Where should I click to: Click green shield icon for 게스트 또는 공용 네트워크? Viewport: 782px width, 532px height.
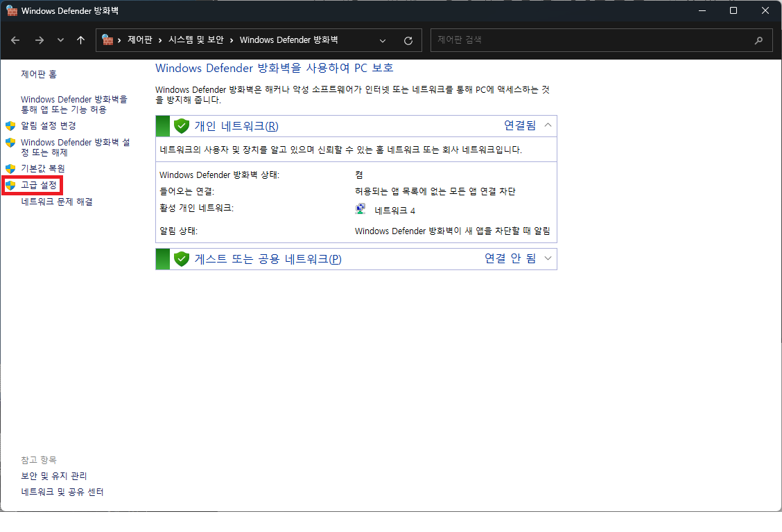tap(182, 259)
